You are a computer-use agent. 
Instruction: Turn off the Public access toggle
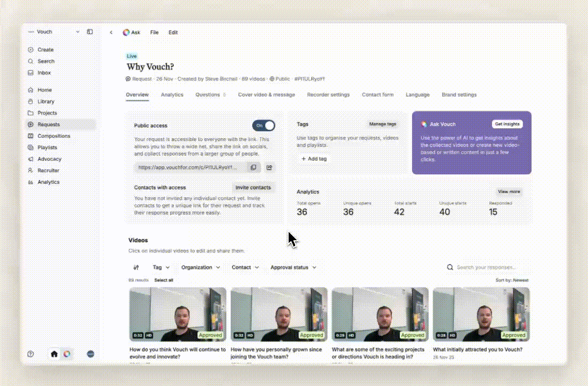tap(263, 125)
